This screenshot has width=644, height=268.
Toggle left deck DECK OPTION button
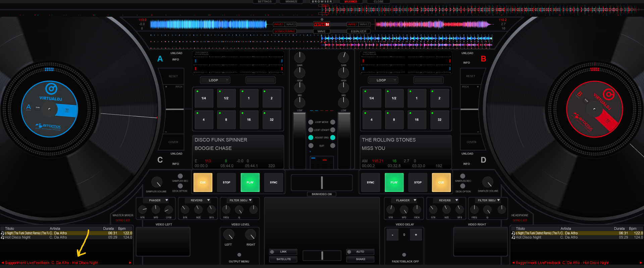180,186
